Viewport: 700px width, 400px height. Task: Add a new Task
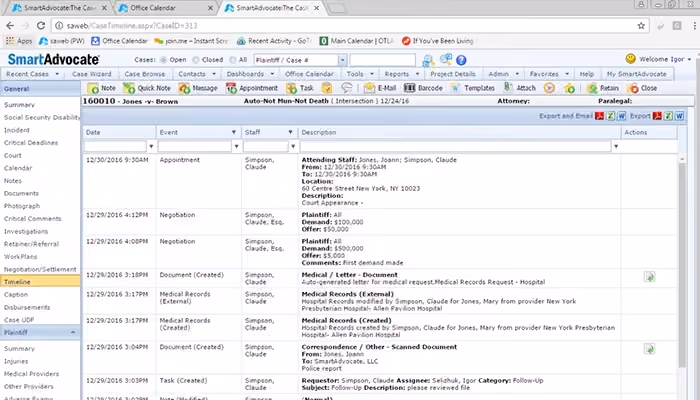tap(300, 88)
